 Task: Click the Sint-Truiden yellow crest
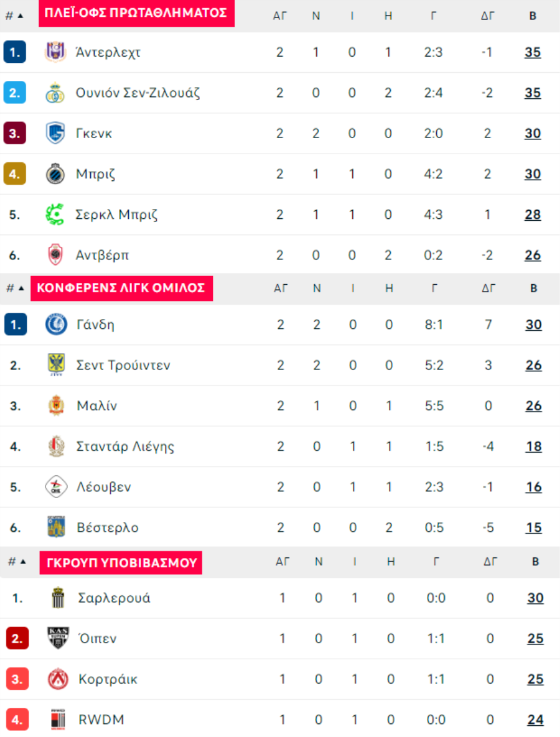57,364
